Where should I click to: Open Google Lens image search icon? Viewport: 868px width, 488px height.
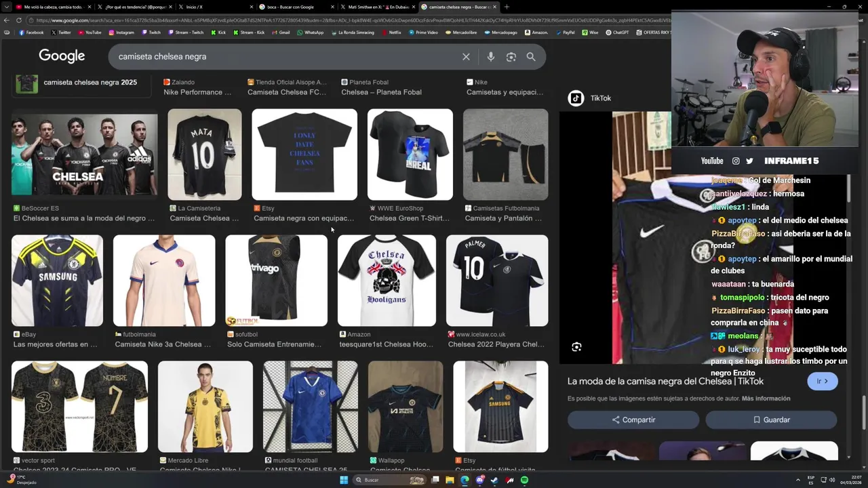pyautogui.click(x=511, y=57)
